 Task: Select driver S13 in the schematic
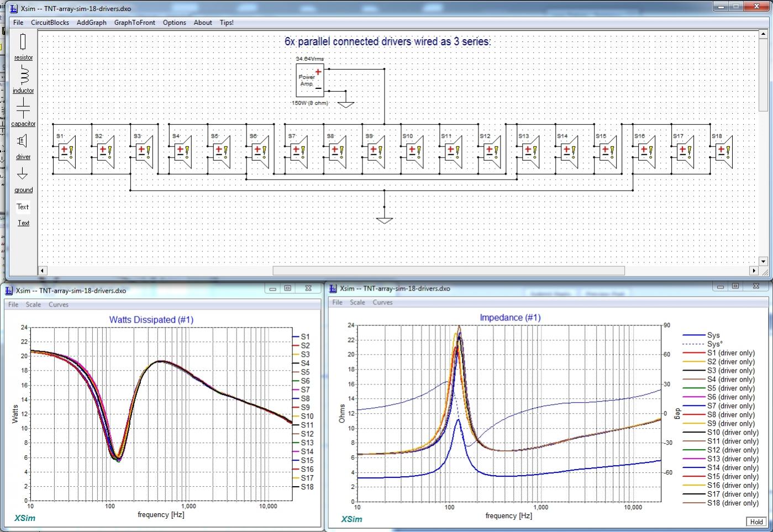(x=531, y=151)
